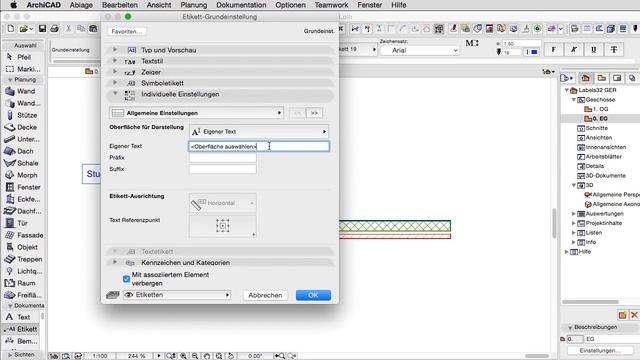Click the save disk icon in toolbar
Image resolution: width=640 pixels, height=360 pixels.
[x=42, y=29]
